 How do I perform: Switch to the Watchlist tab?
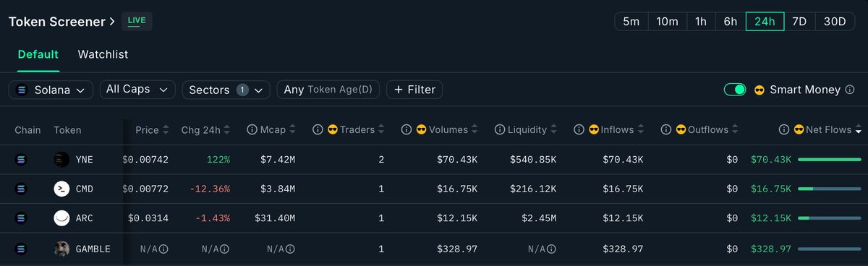(x=103, y=54)
